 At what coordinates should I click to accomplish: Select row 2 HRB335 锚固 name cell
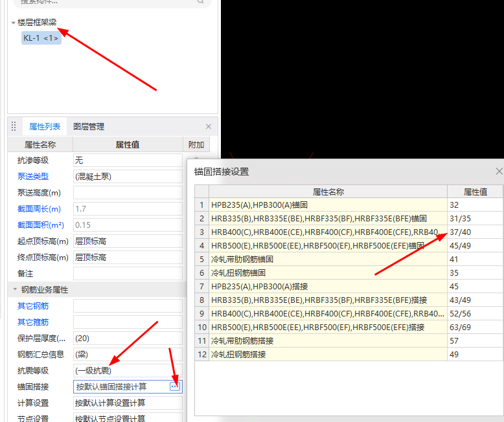click(x=328, y=218)
